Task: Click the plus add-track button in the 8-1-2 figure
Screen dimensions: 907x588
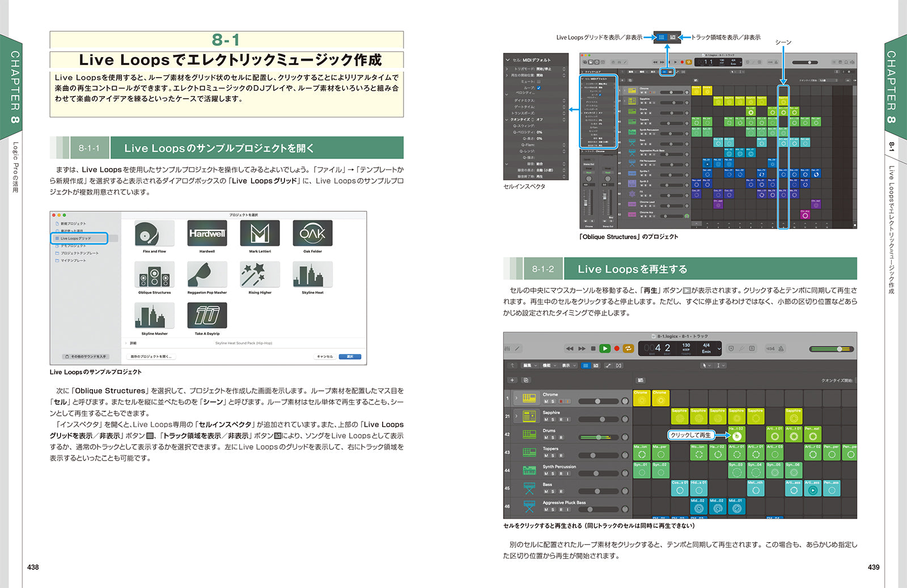Action: pyautogui.click(x=512, y=380)
